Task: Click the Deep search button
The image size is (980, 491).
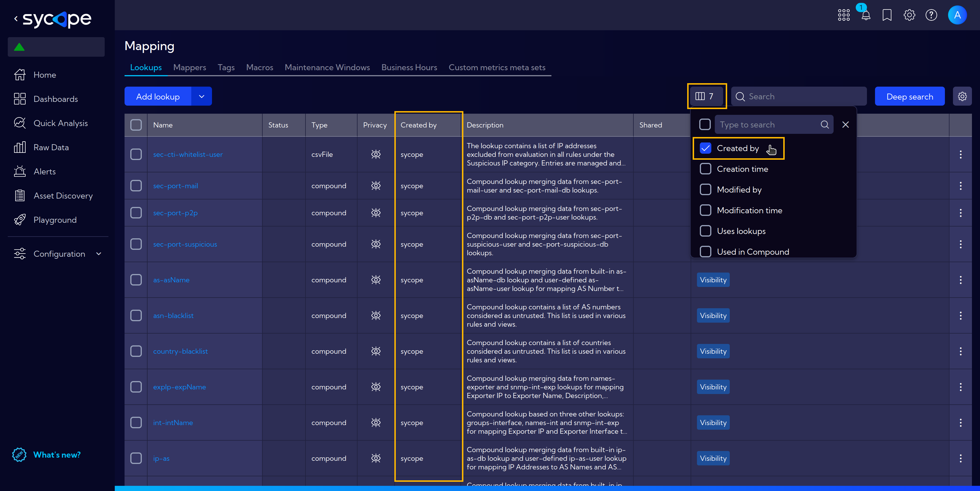Action: 909,96
